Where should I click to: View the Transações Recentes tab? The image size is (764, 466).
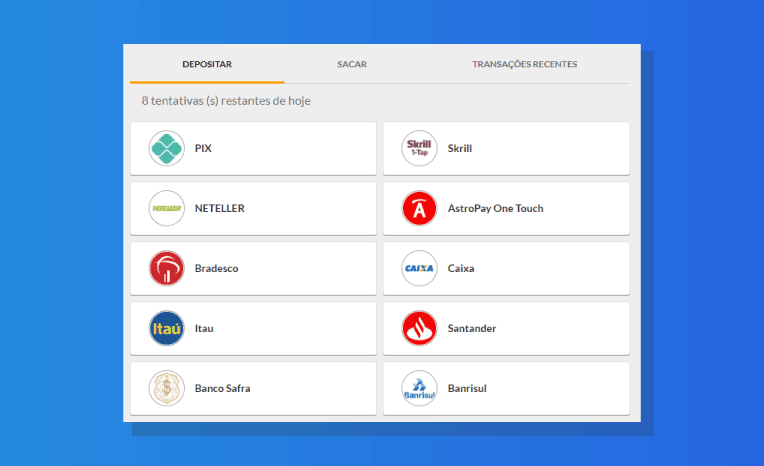(524, 64)
